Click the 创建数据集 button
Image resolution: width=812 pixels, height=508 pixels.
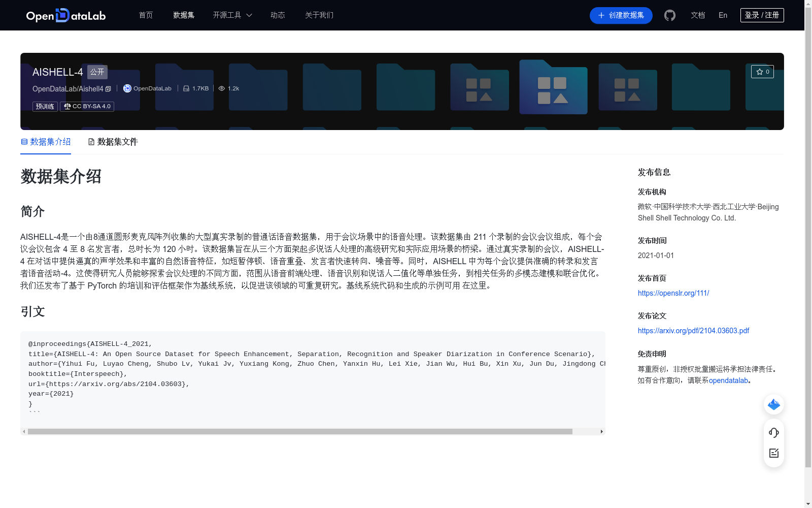pos(621,15)
